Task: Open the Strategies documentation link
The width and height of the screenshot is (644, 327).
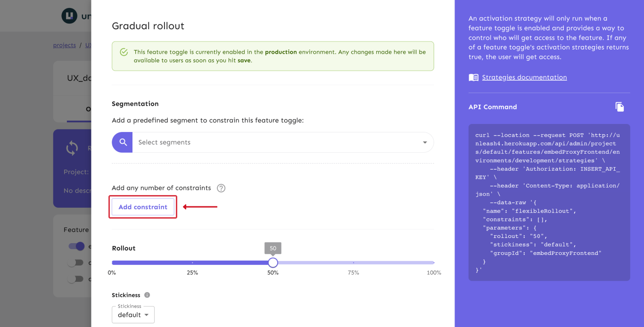Action: pos(524,77)
